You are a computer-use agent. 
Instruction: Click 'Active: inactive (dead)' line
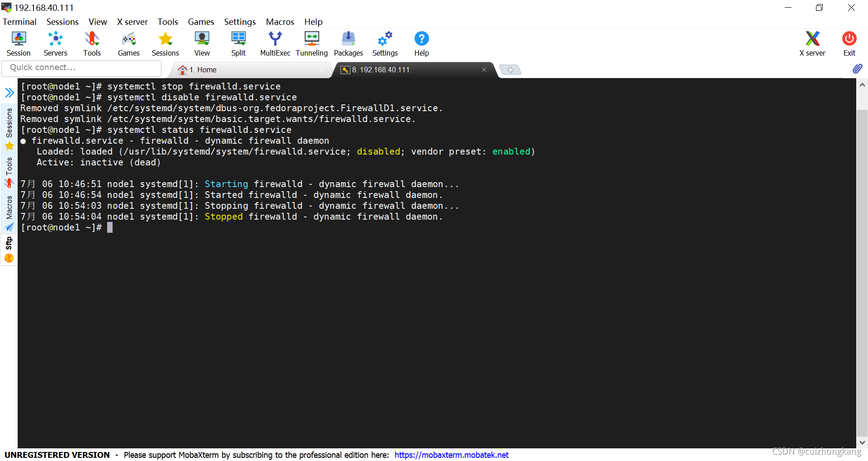(x=99, y=162)
